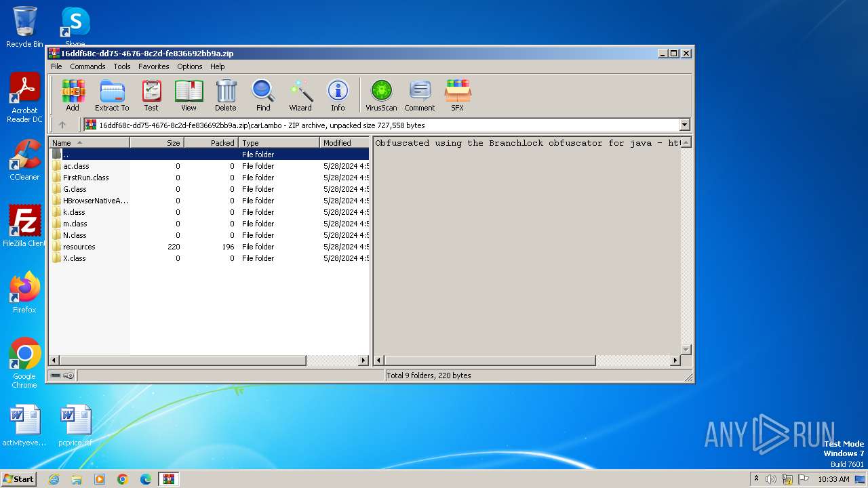Run VirusScan on the archive
This screenshot has height=488, width=868.
click(x=381, y=95)
